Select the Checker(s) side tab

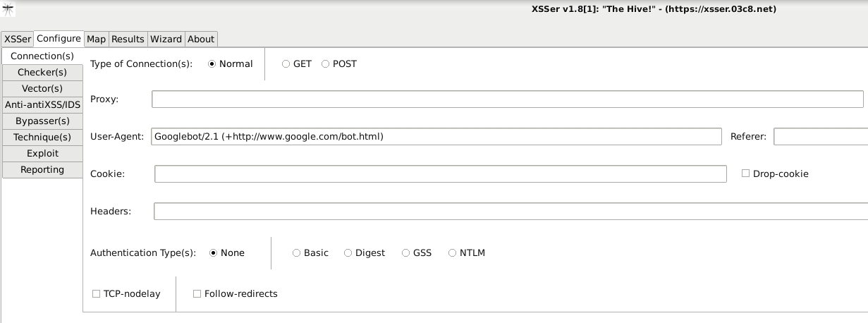click(x=42, y=72)
